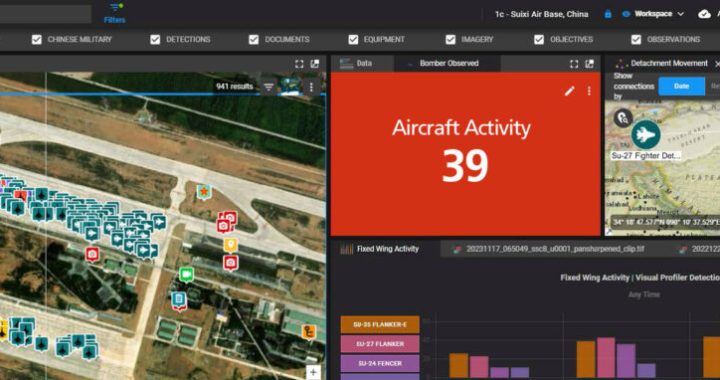
Task: Click the red camera marker below the aircraft cluster
Action: pos(92,254)
